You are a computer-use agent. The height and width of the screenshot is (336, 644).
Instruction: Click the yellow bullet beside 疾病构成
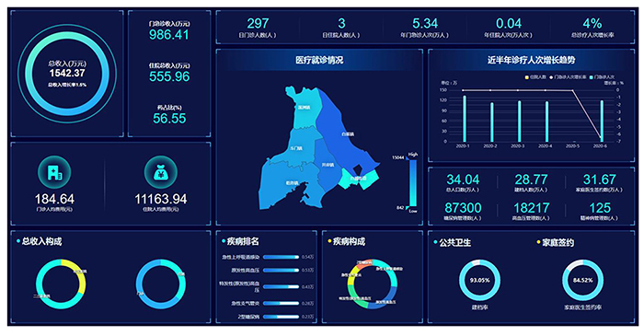tap(329, 240)
